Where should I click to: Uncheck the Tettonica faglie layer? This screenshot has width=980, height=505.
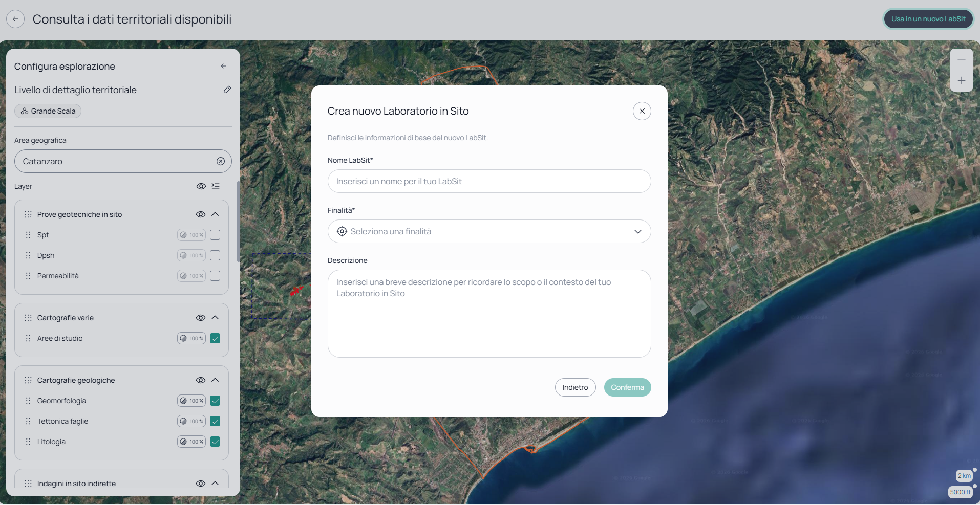point(215,421)
